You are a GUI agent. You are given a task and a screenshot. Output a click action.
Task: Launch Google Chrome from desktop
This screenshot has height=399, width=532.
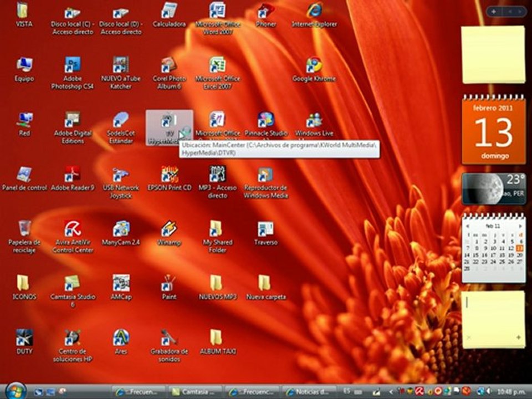[x=314, y=65]
